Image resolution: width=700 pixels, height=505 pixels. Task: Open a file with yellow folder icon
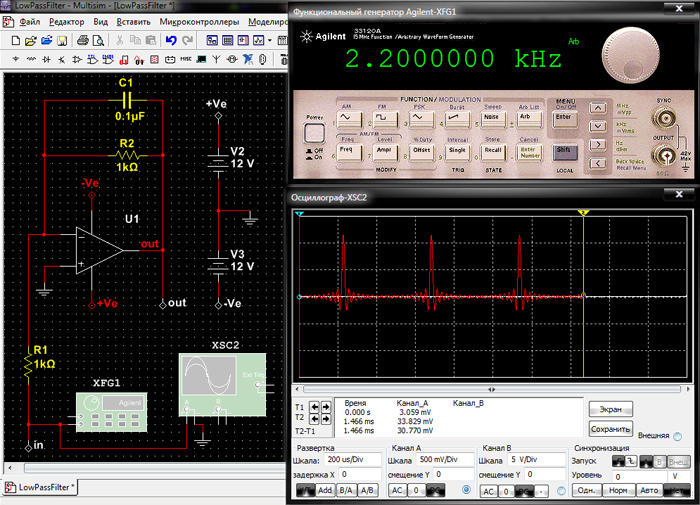[30, 41]
